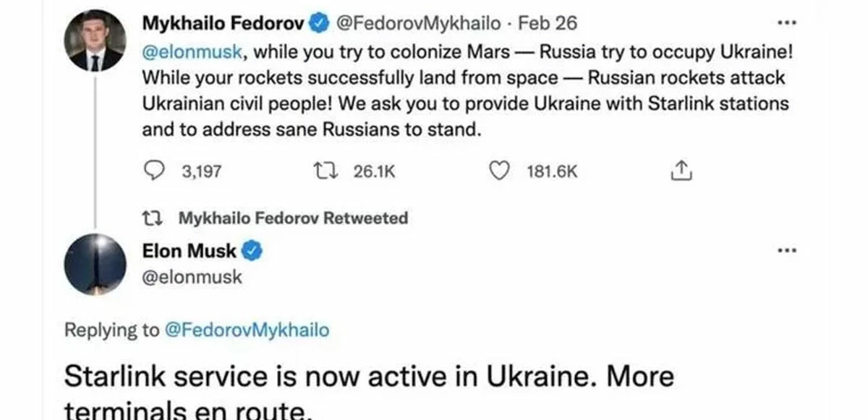
Task: Click the Feb 26 timestamp
Action: point(548,23)
